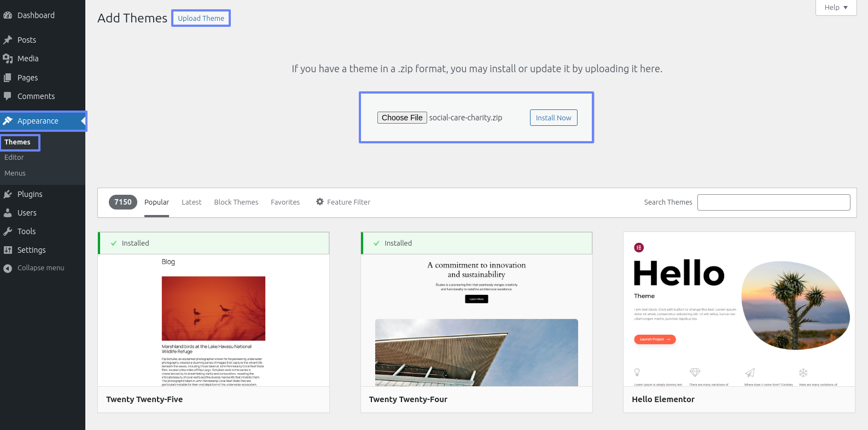868x430 pixels.
Task: Click the Tools wrench icon
Action: pyautogui.click(x=8, y=231)
